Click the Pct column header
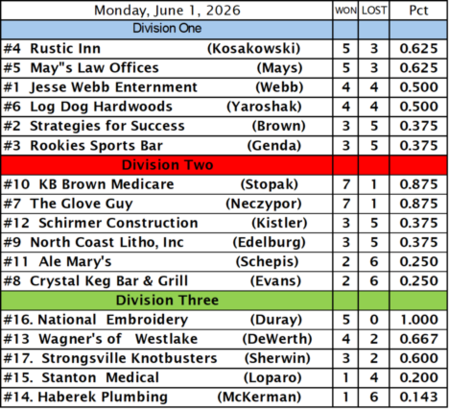 tap(418, 10)
